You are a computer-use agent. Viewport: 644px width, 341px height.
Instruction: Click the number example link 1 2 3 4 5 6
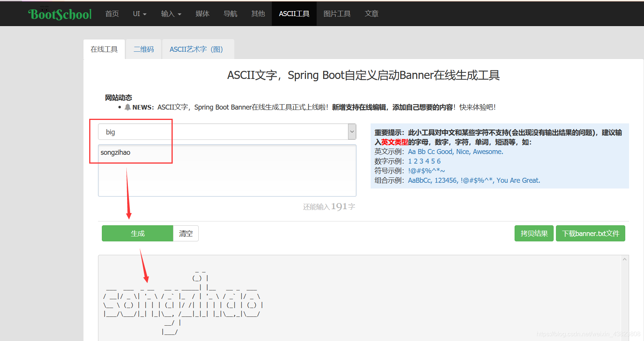pos(424,161)
